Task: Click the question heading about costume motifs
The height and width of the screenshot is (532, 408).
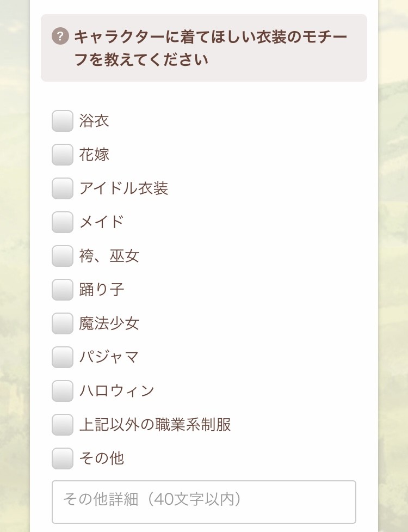Action: (212, 46)
